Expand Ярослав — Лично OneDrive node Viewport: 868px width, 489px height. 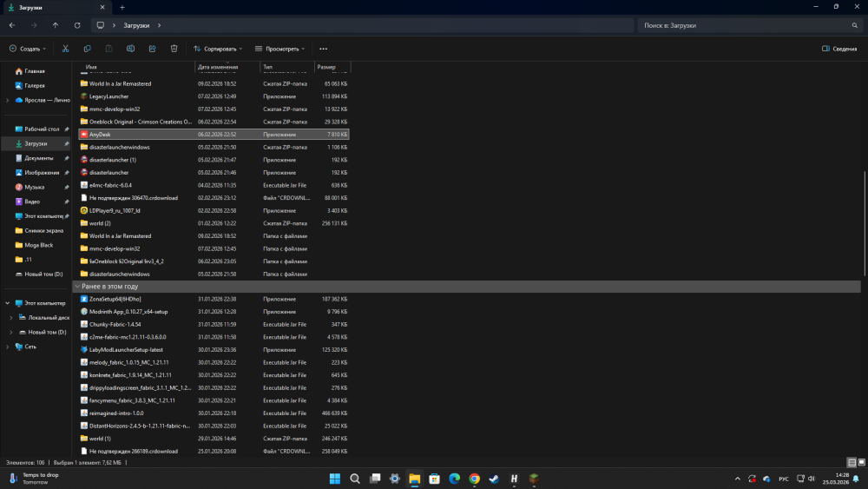[x=7, y=100]
